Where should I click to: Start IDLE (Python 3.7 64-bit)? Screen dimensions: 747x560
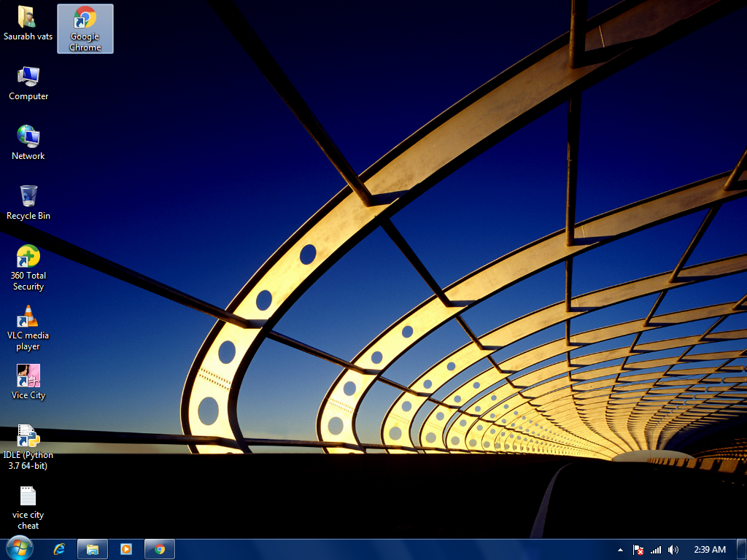click(28, 435)
